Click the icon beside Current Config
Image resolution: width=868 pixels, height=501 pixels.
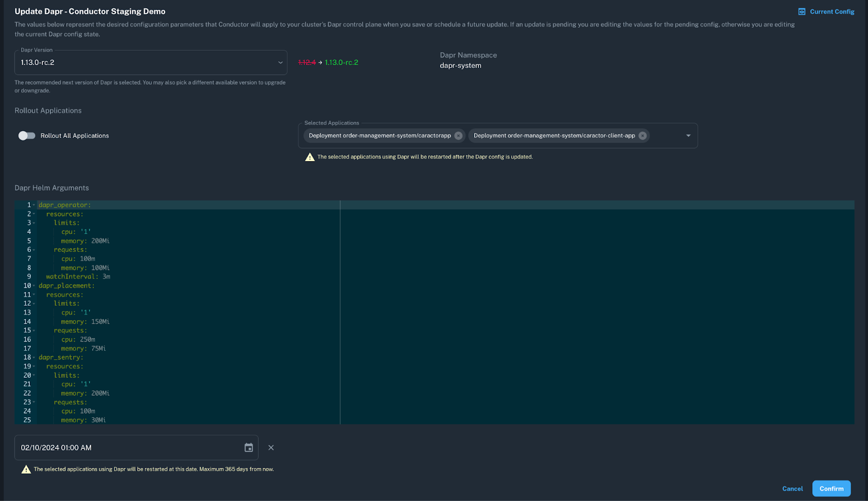[x=802, y=11]
